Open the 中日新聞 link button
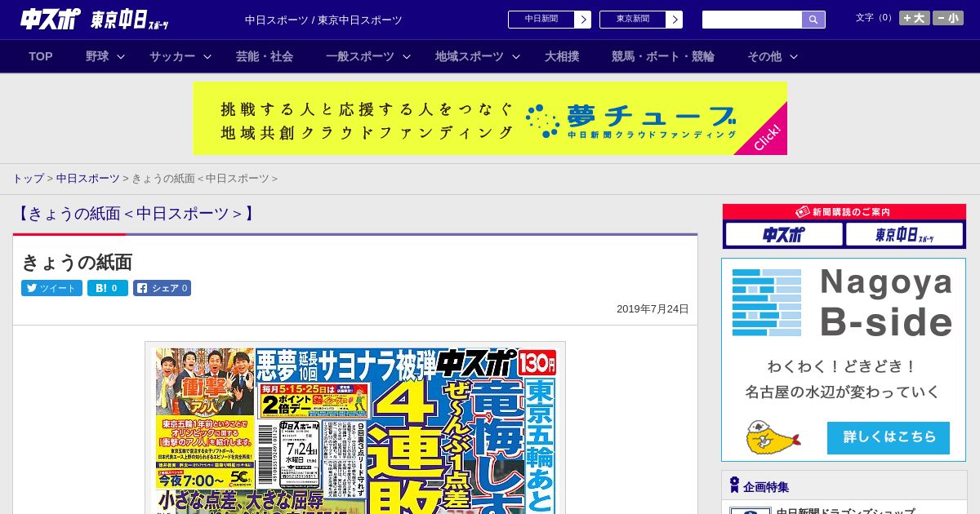 [x=541, y=20]
